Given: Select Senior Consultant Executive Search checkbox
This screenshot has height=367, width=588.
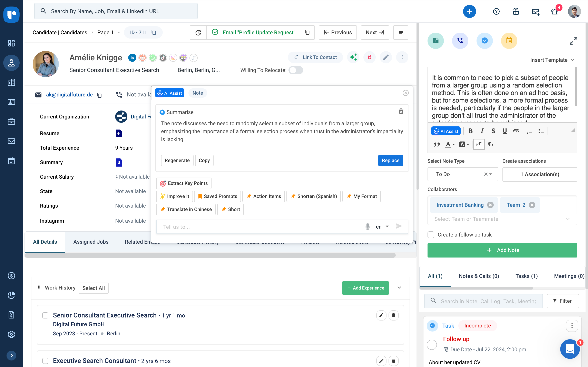Looking at the screenshot, I should pyautogui.click(x=45, y=315).
